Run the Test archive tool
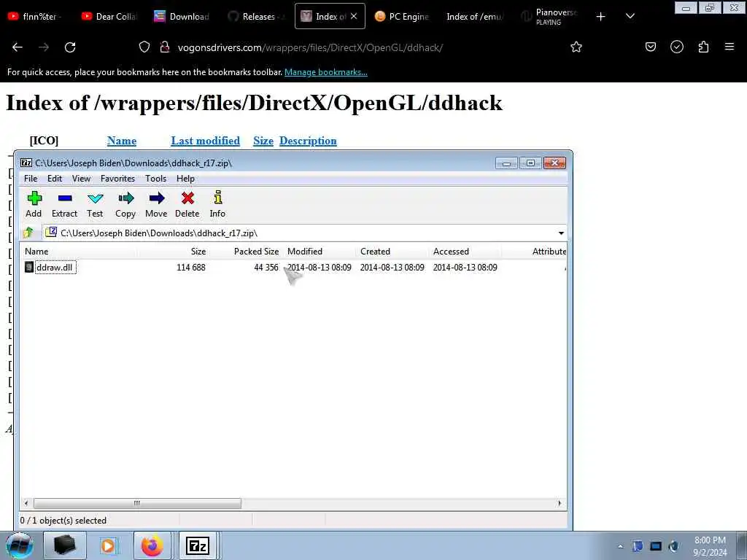 (x=95, y=204)
